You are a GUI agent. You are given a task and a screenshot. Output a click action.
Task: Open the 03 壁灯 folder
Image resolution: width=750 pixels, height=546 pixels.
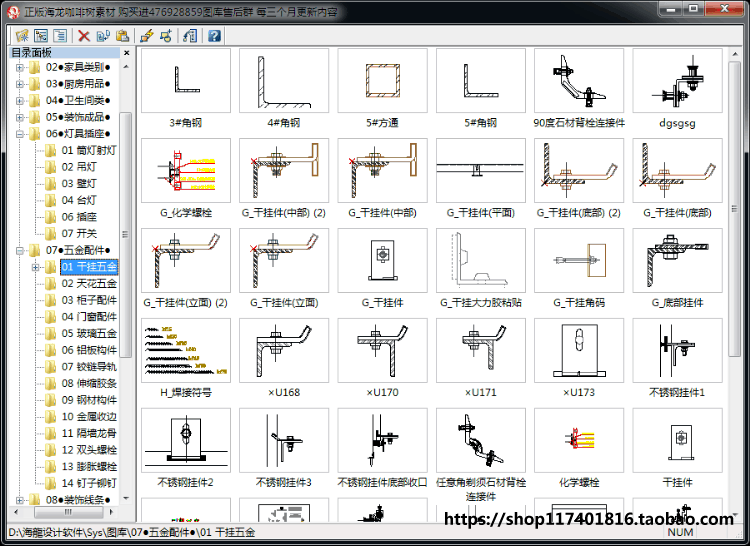pyautogui.click(x=79, y=184)
